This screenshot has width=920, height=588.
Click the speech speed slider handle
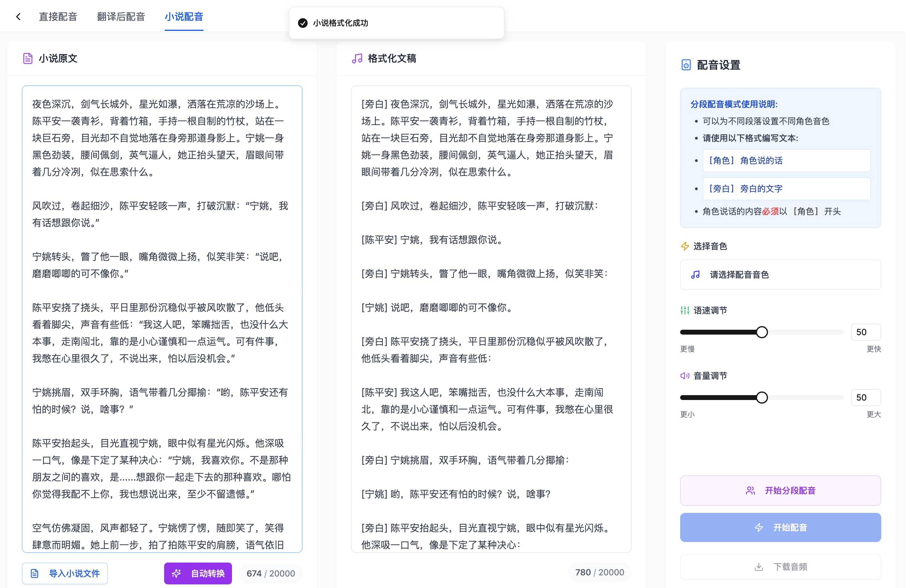click(762, 332)
